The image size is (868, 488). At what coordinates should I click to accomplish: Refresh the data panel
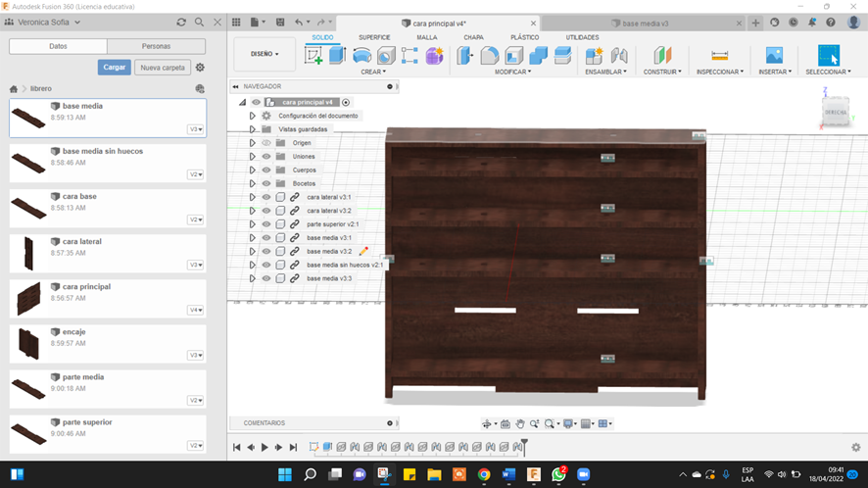[x=181, y=23]
